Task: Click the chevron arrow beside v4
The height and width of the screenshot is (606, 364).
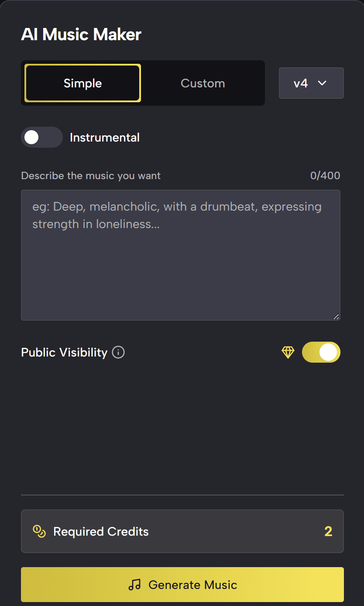Action: coord(322,83)
